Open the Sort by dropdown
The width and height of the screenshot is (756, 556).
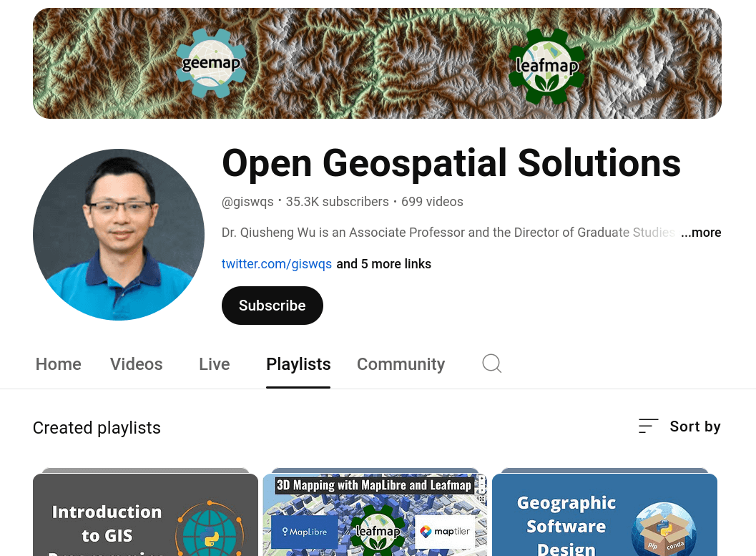(679, 426)
